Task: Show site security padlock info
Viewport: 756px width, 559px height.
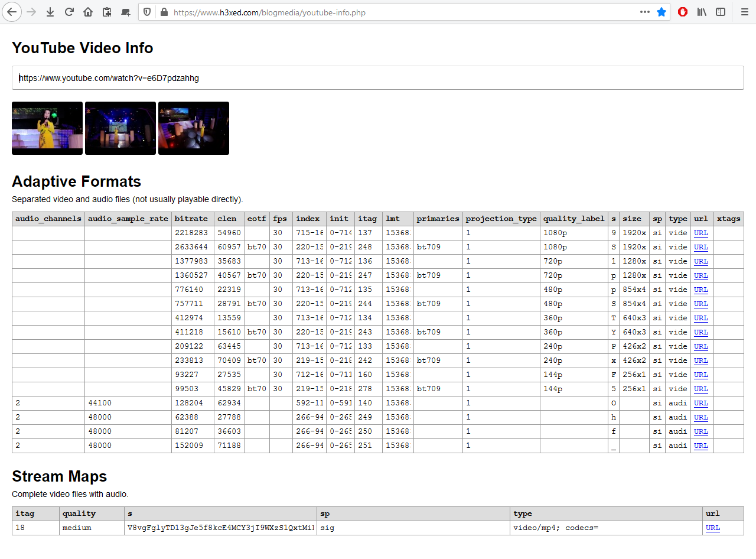Action: point(164,12)
